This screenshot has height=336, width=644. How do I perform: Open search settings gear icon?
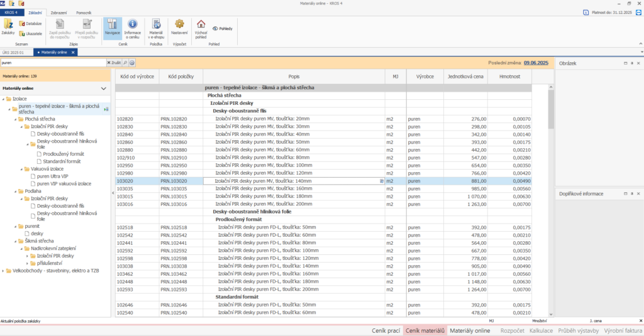(x=132, y=63)
